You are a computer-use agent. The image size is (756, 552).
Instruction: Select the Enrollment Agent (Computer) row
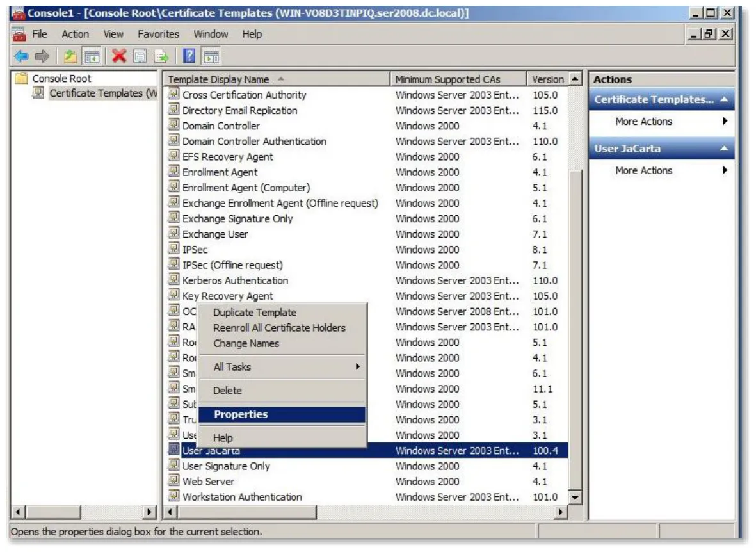point(366,188)
